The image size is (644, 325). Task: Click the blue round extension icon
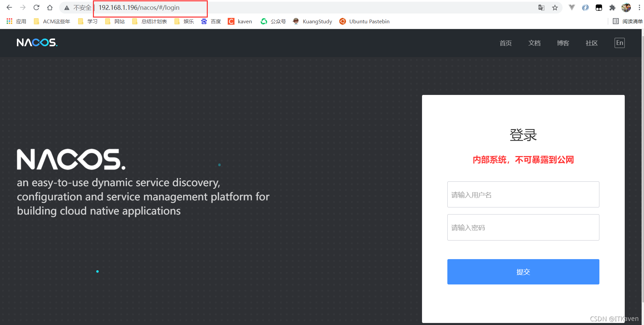coord(585,7)
